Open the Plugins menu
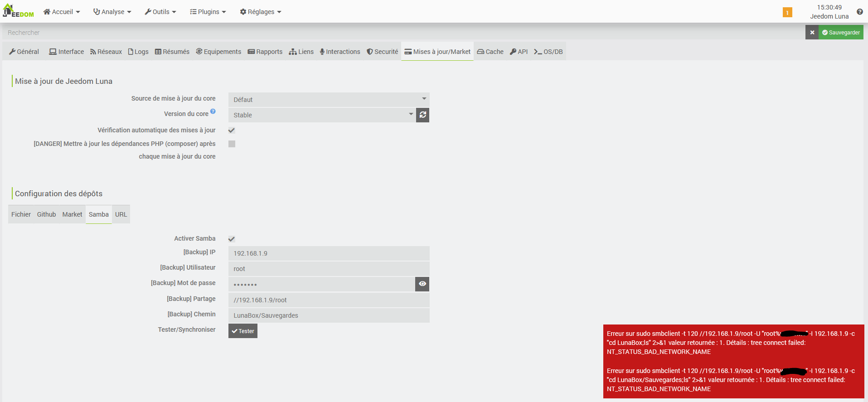This screenshot has width=868, height=402. (x=208, y=12)
